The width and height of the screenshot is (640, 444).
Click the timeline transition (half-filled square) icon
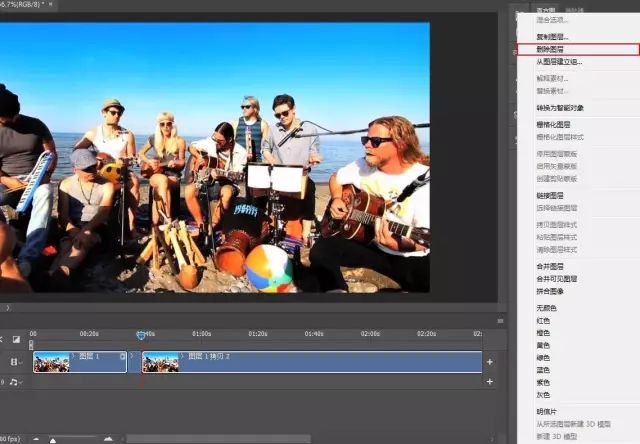point(16,340)
